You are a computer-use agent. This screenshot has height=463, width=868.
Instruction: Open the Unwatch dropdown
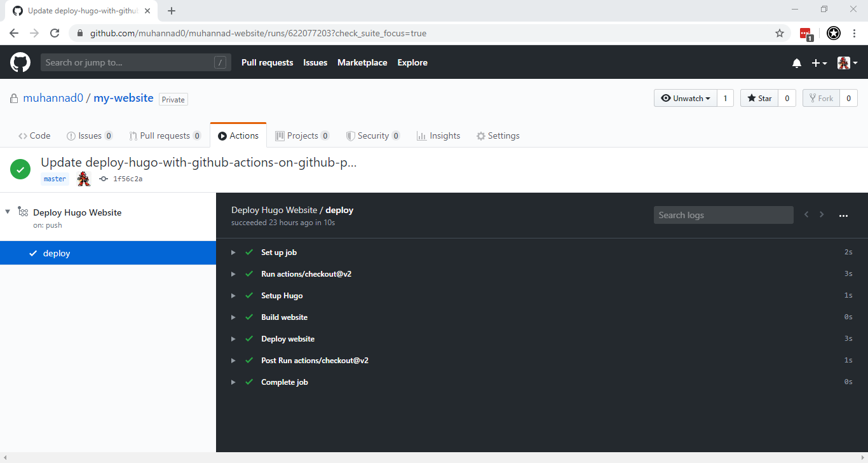(686, 98)
